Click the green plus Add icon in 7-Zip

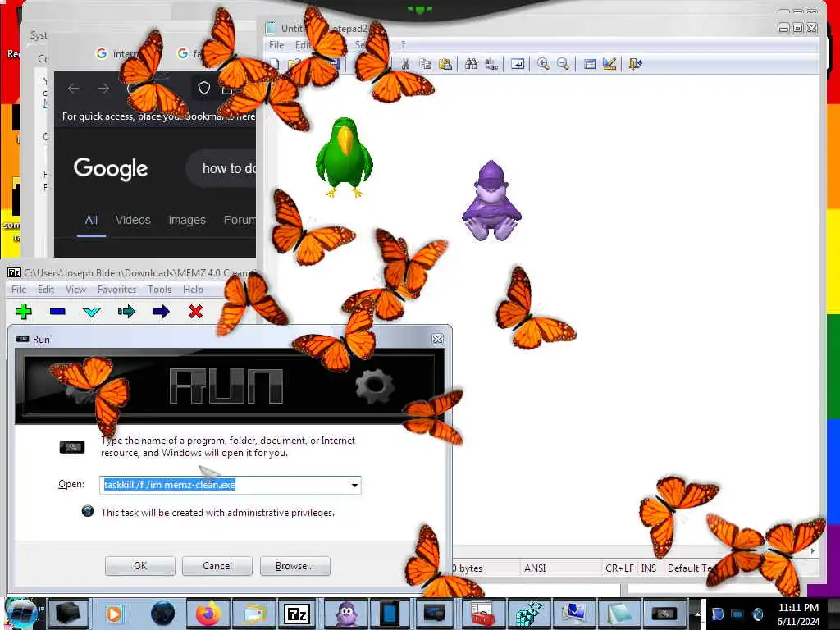(x=24, y=311)
